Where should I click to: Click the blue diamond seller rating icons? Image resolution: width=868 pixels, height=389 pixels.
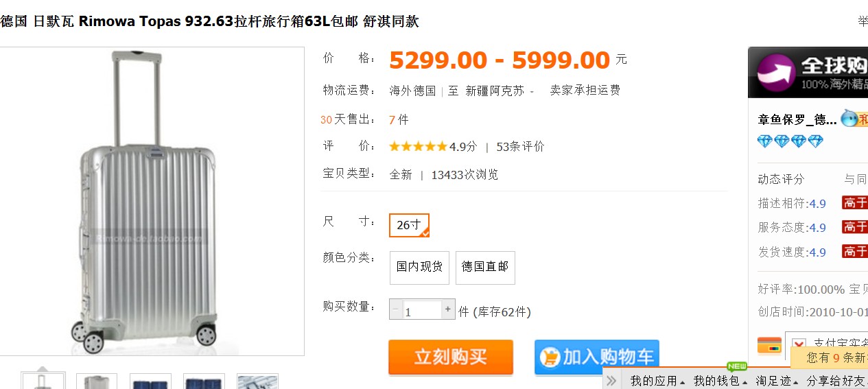point(790,141)
